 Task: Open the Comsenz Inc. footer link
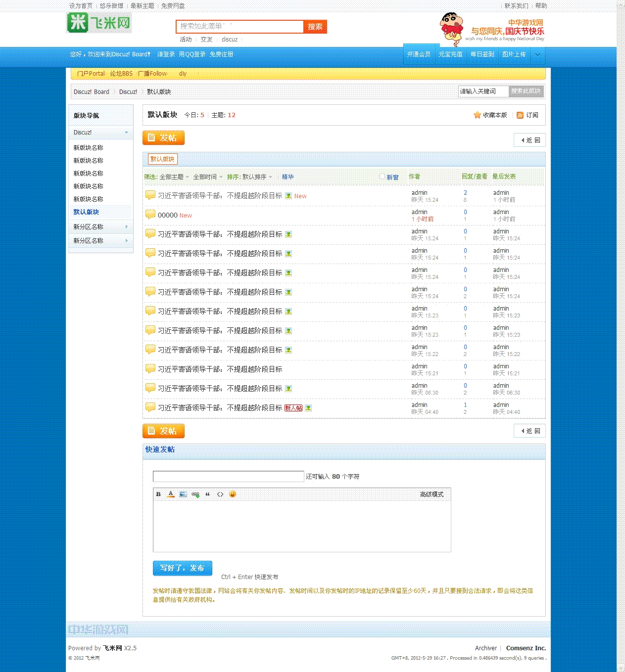[526, 648]
